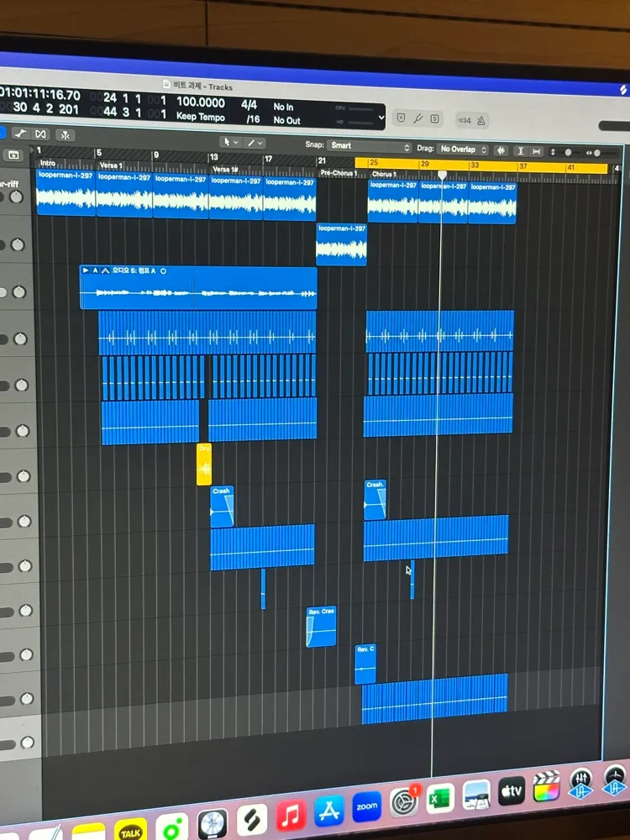Screen dimensions: 630x840
Task: Open the pencil Command-click tool menu
Action: click(255, 143)
